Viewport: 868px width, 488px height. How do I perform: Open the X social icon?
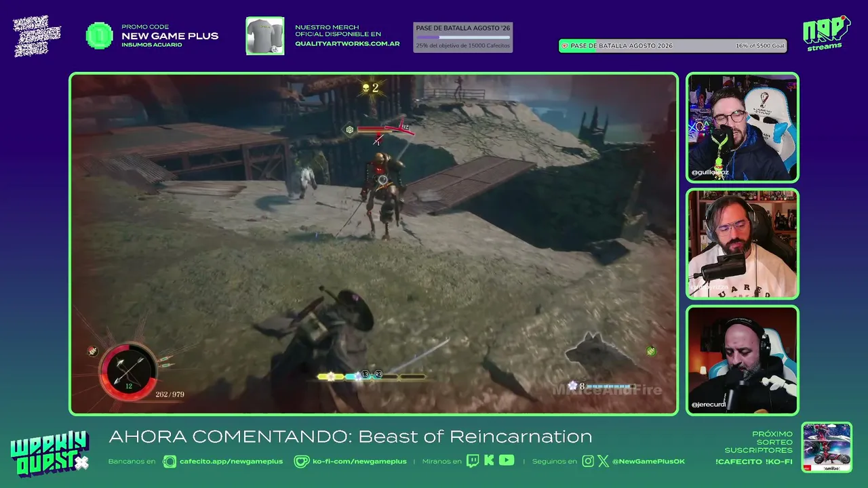coord(604,462)
